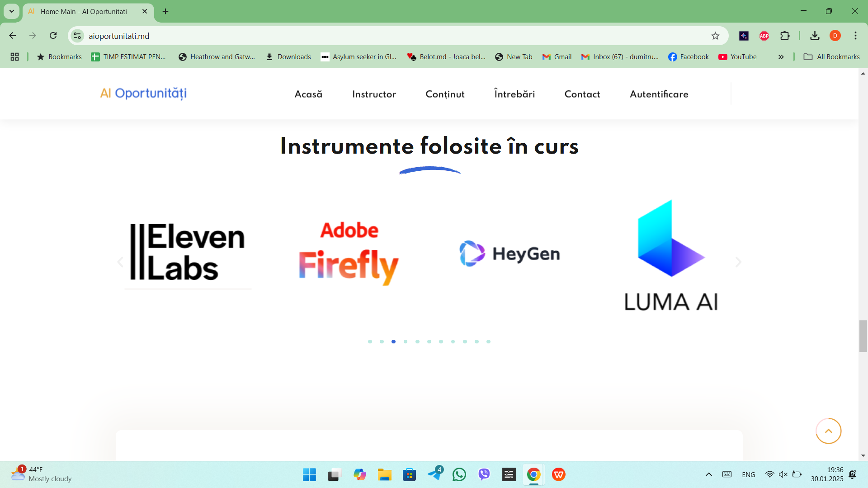Click the scroll-to-top circle button

(x=828, y=431)
